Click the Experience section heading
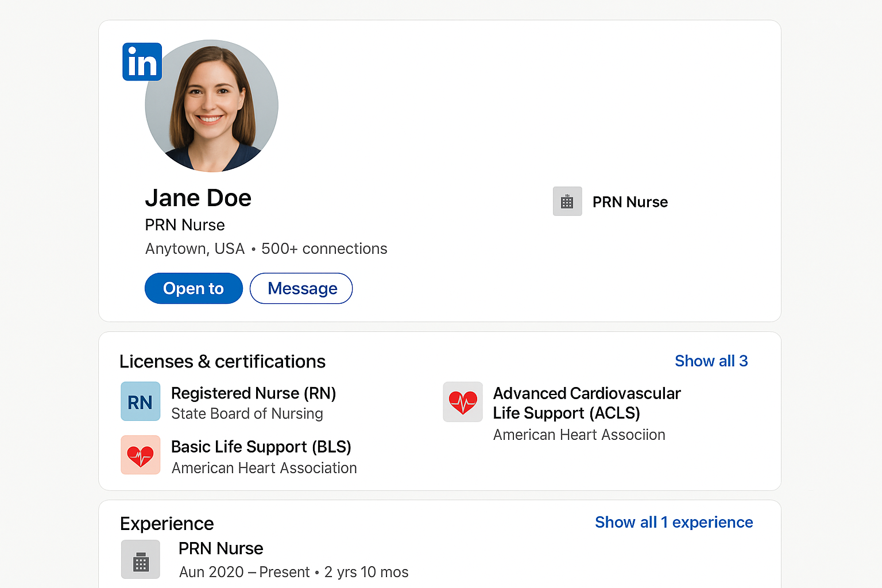 tap(167, 524)
